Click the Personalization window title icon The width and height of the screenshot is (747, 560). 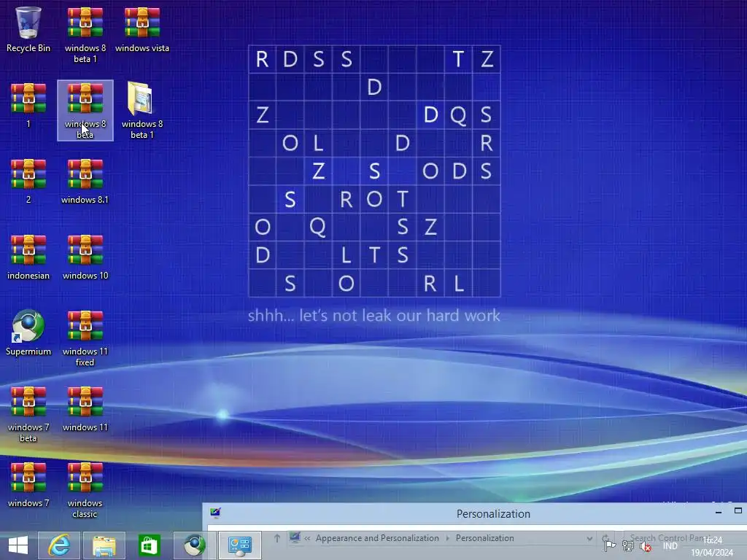[215, 513]
